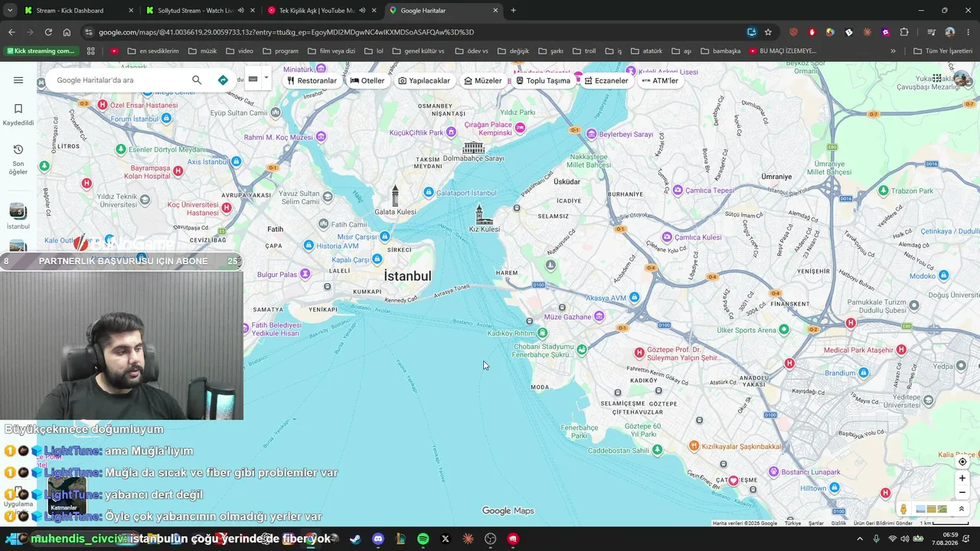This screenshot has width=980, height=551.
Task: Click the Müze Gazhane pin
Action: pyautogui.click(x=599, y=316)
